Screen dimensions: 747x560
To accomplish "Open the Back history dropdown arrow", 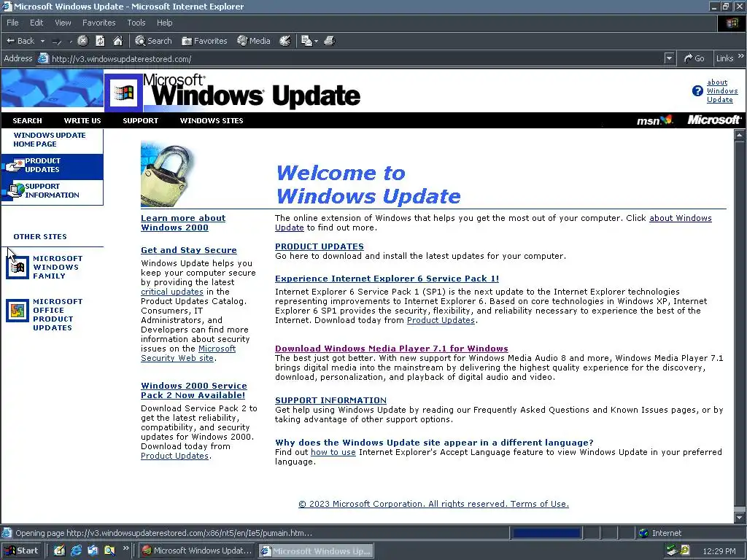I will coord(42,41).
